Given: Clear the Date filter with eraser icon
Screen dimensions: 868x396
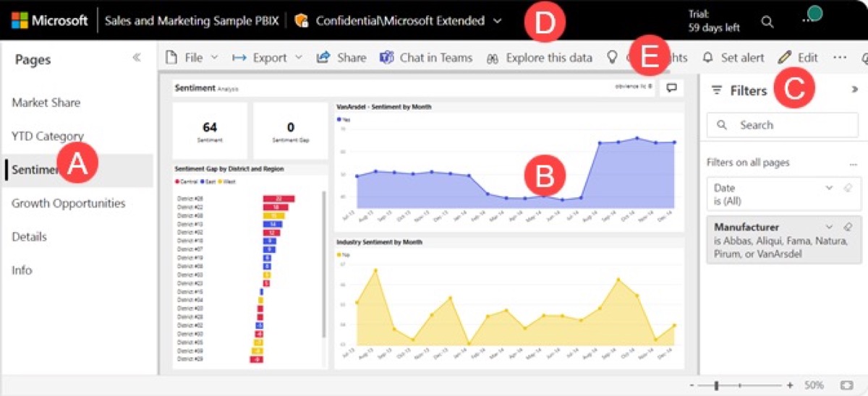Looking at the screenshot, I should (848, 188).
